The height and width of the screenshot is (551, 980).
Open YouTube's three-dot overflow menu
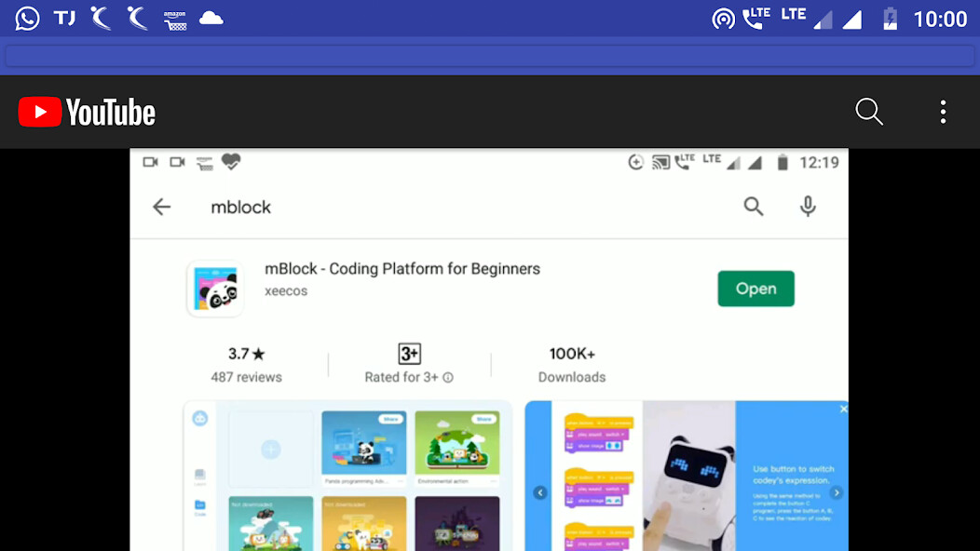click(x=943, y=113)
